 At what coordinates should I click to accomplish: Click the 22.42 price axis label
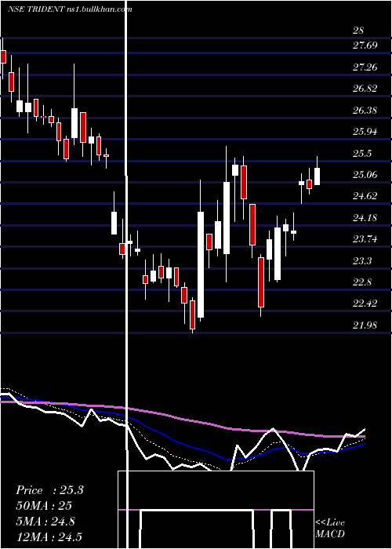(365, 304)
